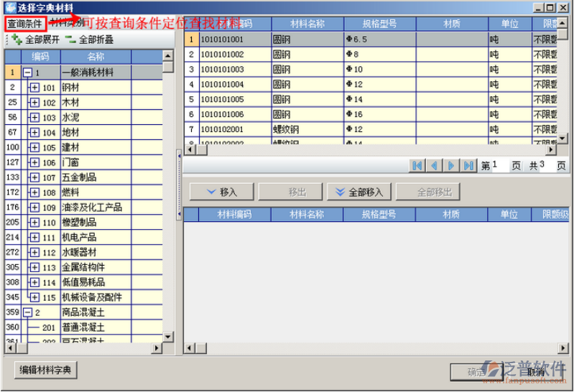Screen dimensions: 574x392
Task: Click the 全部移出 button
Action: click(x=435, y=192)
